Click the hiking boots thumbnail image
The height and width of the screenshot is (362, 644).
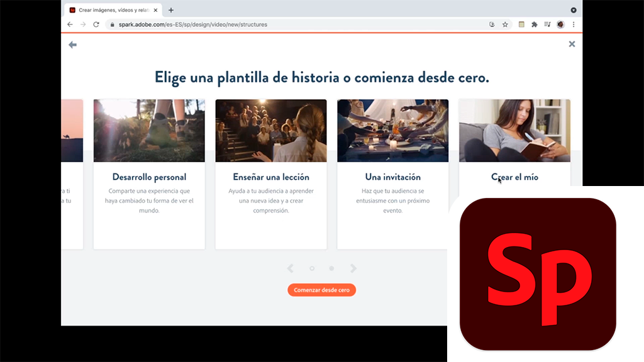(x=149, y=131)
